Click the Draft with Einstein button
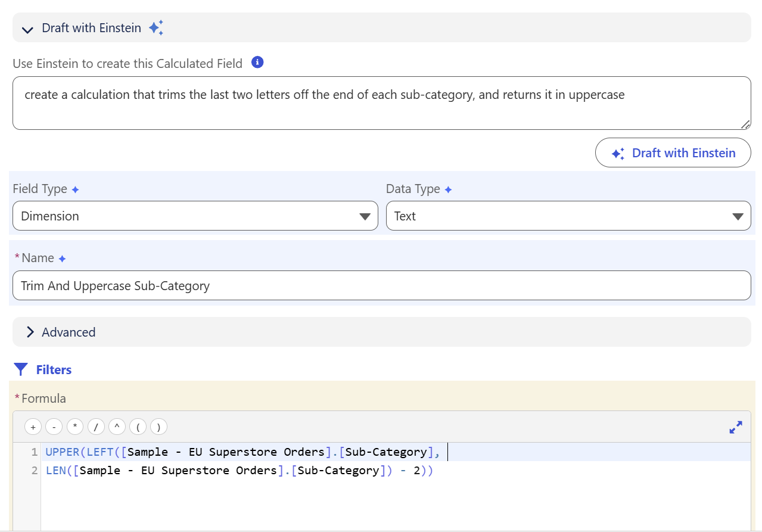This screenshot has width=762, height=532. tap(673, 153)
